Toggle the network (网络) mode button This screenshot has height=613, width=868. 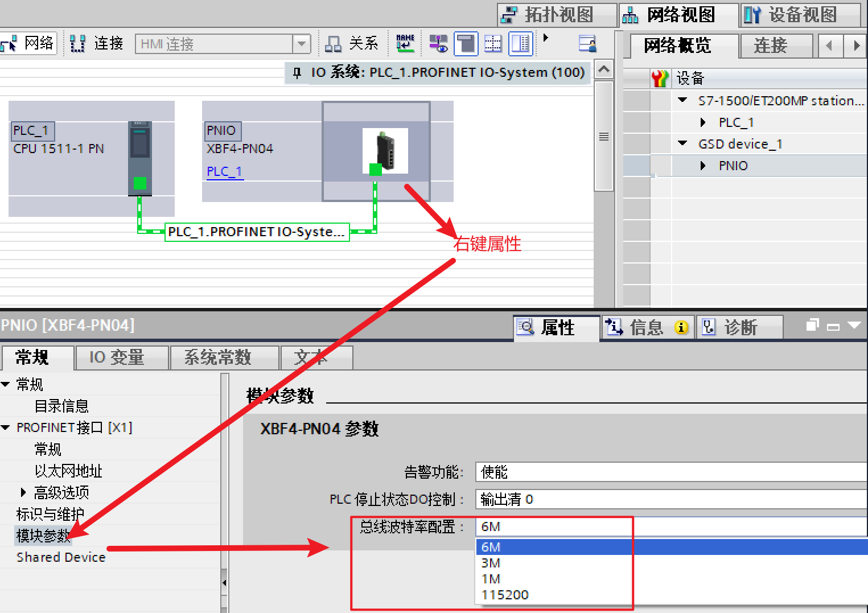tap(28, 44)
